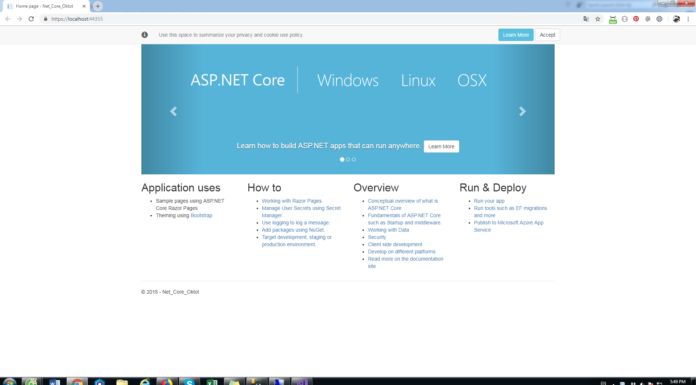
Task: Open File Explorer folder in taskbar
Action: pos(122,382)
